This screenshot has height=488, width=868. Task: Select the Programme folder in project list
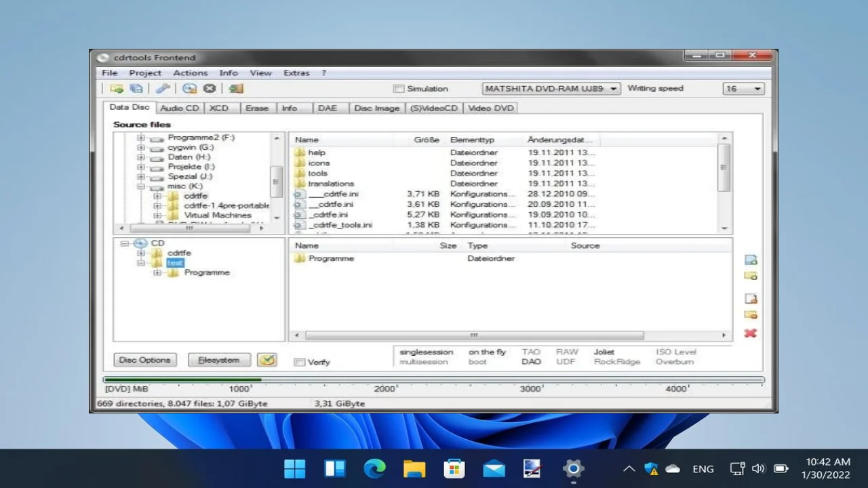[x=331, y=258]
